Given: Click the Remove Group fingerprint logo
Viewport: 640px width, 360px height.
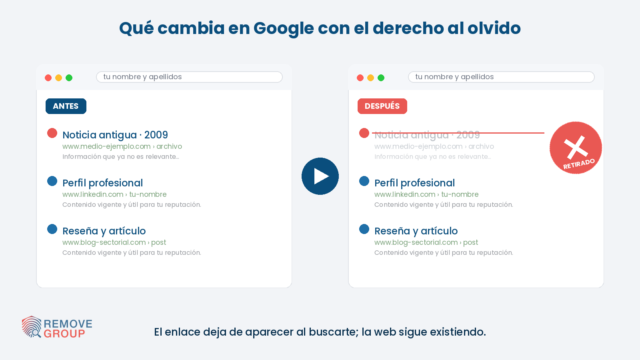Looking at the screenshot, I should [x=57, y=328].
